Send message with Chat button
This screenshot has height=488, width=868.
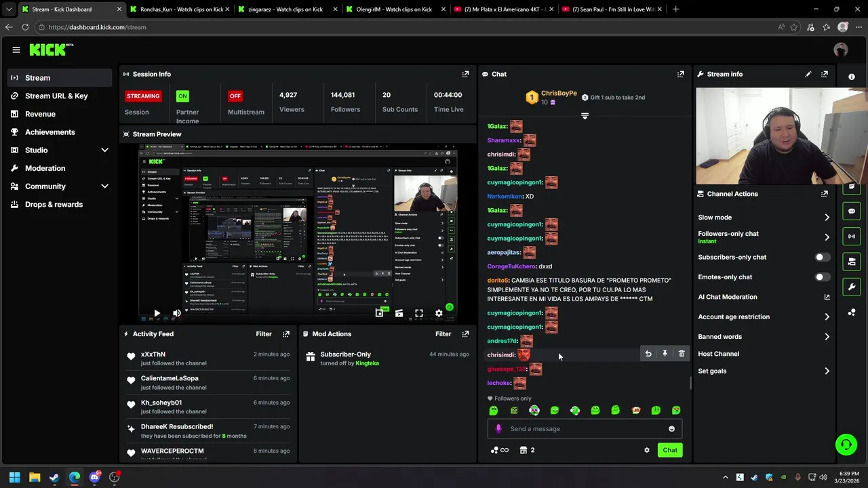(x=670, y=450)
